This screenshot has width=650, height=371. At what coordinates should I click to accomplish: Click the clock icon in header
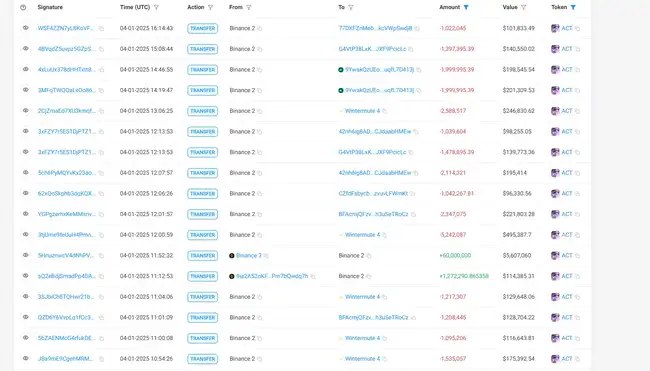[x=23, y=7]
